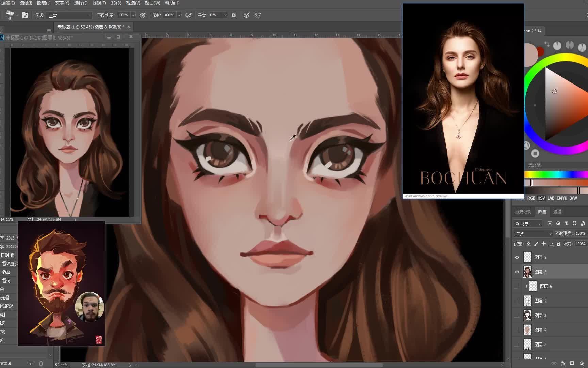
Task: Filter layers by adjustment layer icon
Action: 558,224
